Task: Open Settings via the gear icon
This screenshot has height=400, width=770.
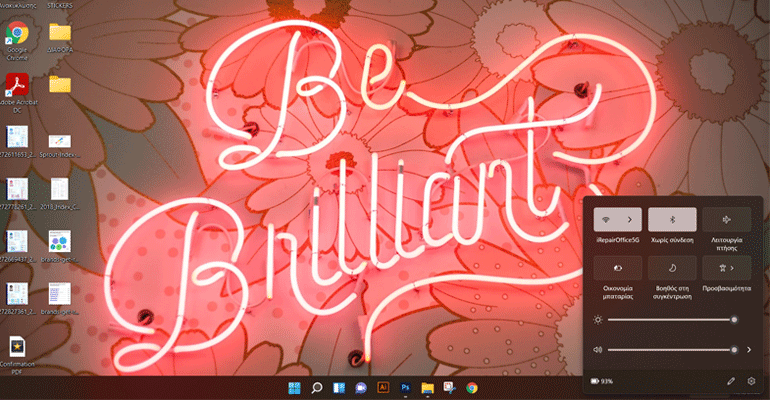Action: 751,381
